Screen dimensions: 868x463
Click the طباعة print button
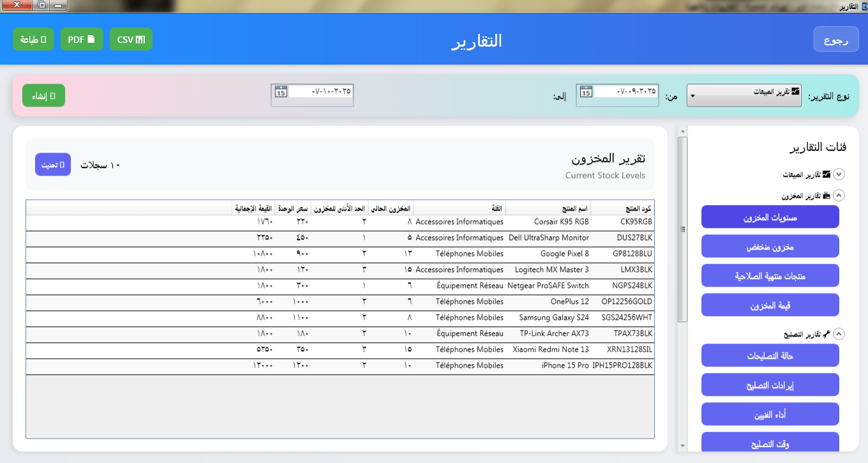[x=33, y=40]
